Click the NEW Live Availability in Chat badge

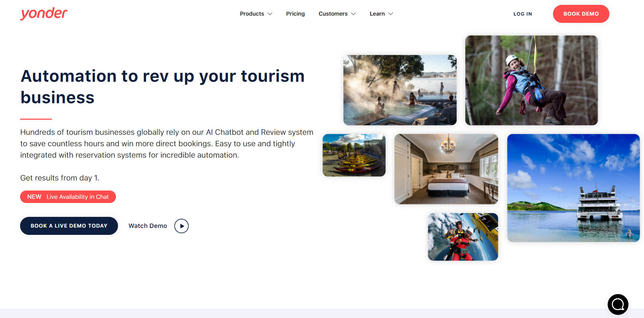pos(68,197)
